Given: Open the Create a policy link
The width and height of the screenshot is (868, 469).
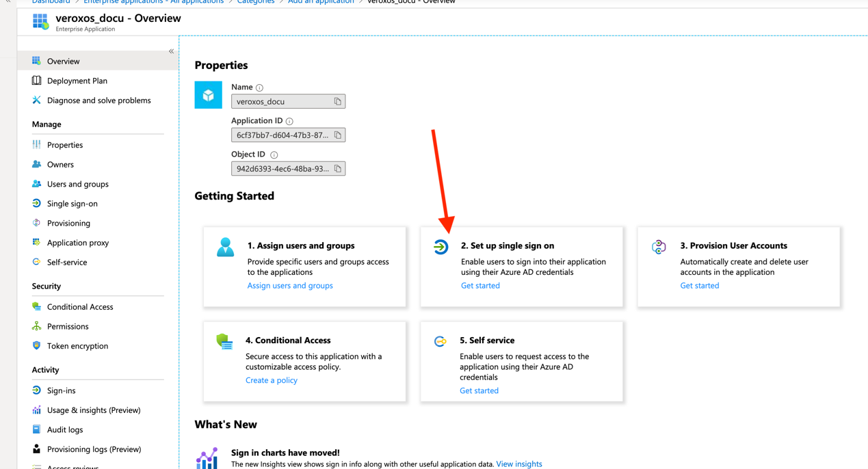Looking at the screenshot, I should click(272, 380).
